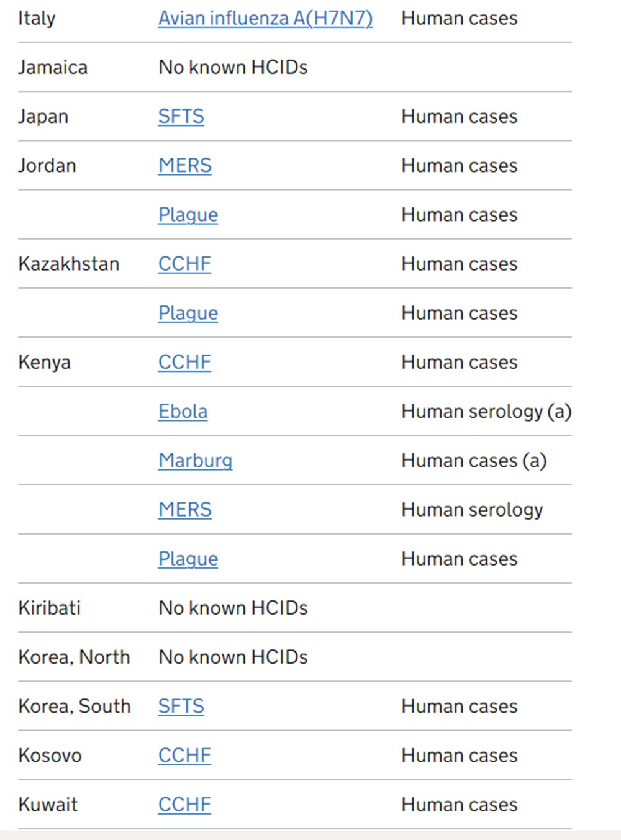Screen dimensions: 621x840
Task: Click the Jamaica country name cell
Action: click(x=53, y=68)
